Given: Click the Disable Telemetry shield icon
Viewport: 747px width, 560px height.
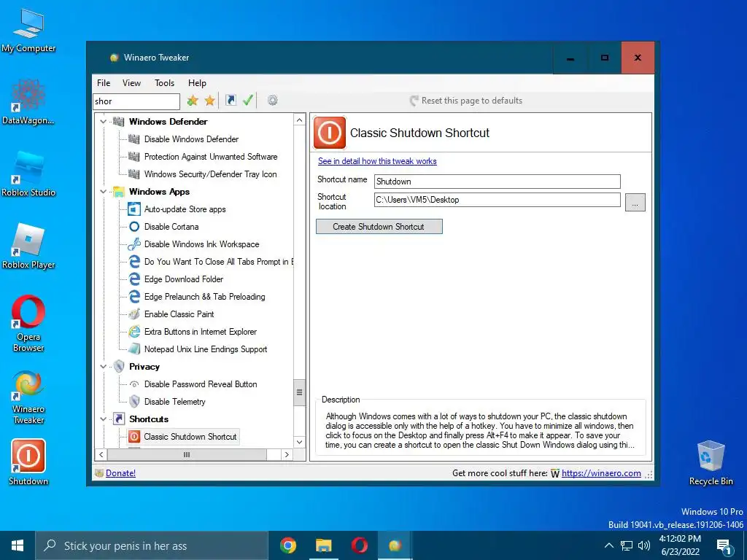Looking at the screenshot, I should tap(134, 402).
